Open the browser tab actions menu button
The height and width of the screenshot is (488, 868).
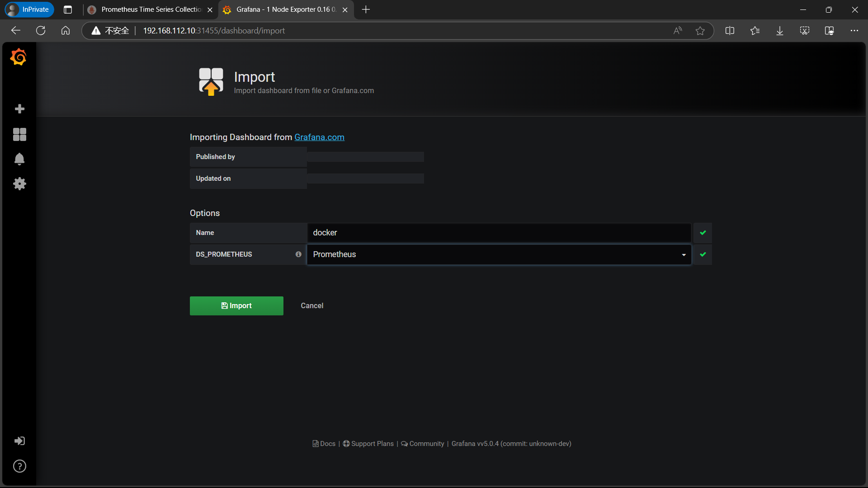pyautogui.click(x=68, y=9)
